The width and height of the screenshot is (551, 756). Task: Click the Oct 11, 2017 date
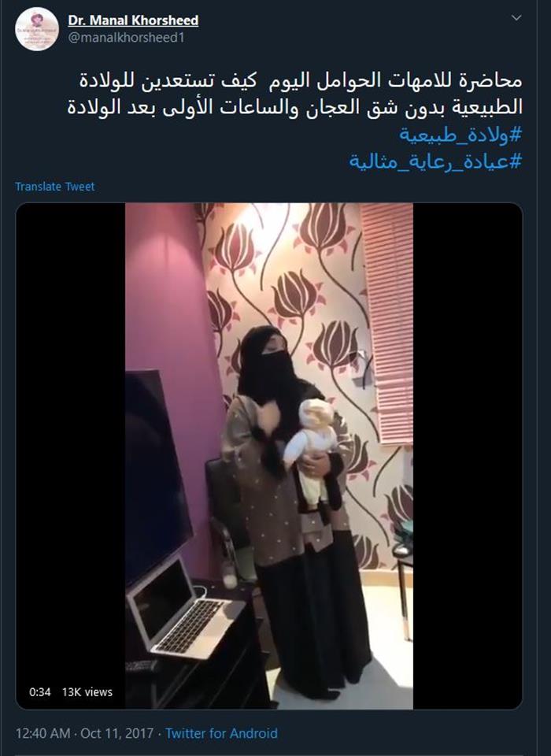click(116, 733)
